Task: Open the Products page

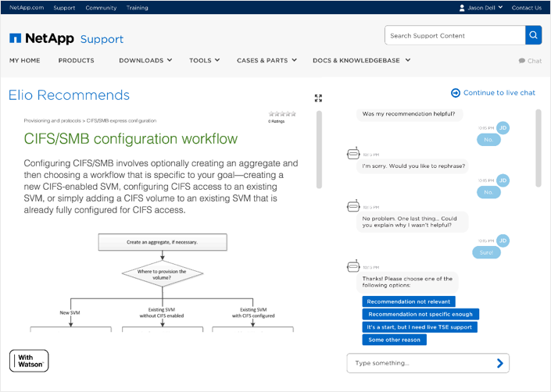Action: tap(77, 60)
